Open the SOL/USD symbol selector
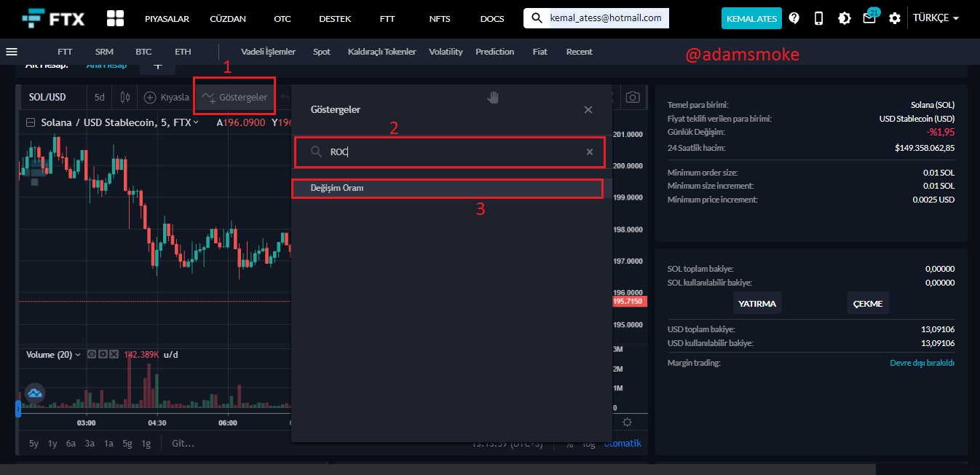This screenshot has width=980, height=475. click(x=47, y=97)
